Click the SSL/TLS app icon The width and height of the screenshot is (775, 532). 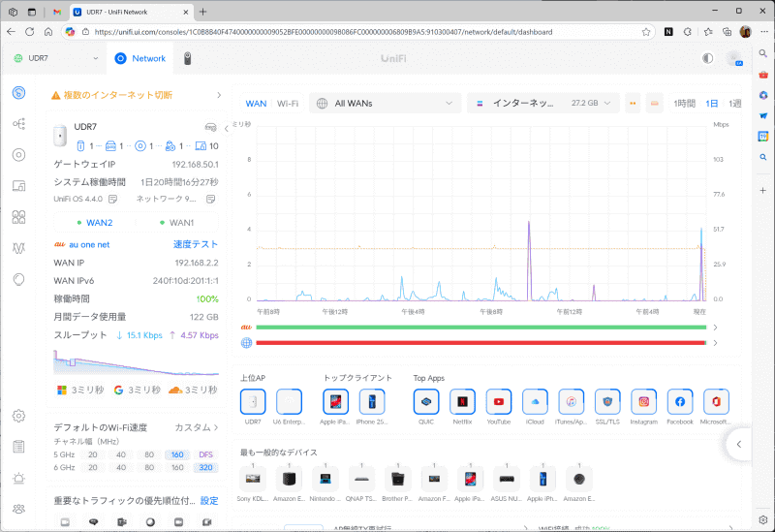607,401
